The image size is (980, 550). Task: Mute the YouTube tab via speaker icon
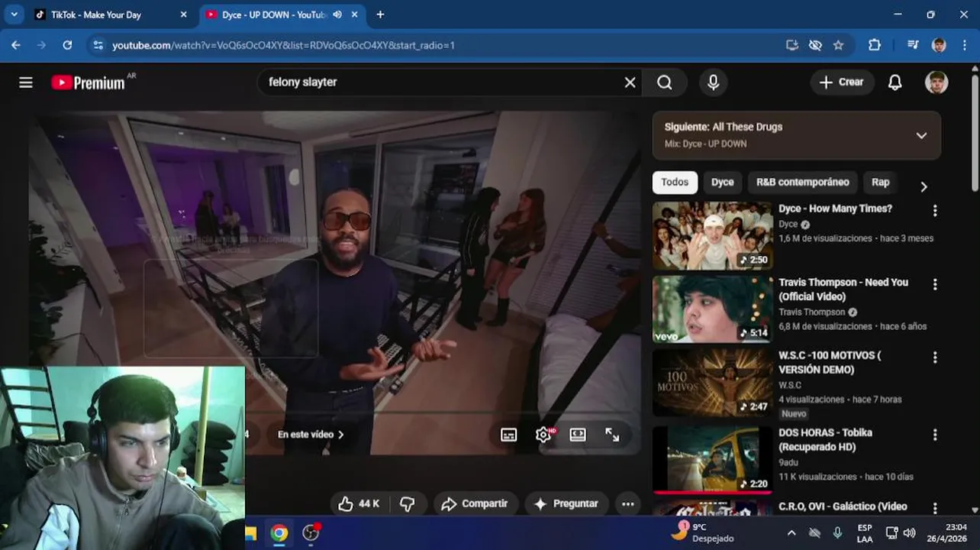pos(337,15)
